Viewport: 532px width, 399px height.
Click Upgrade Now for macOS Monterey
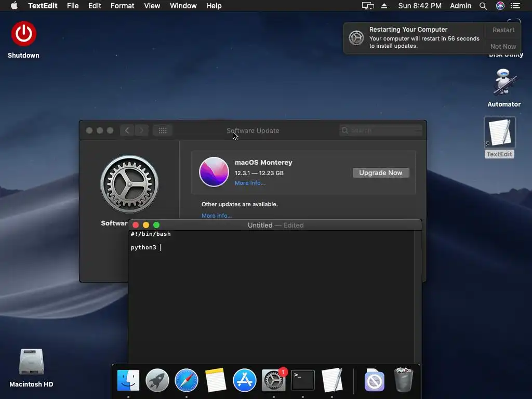(381, 172)
